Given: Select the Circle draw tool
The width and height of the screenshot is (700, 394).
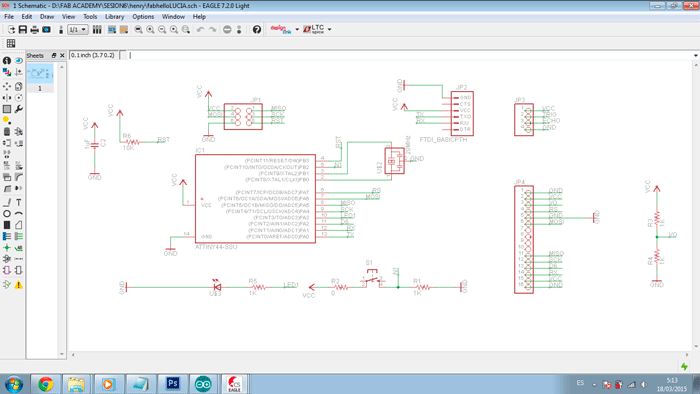Looking at the screenshot, I should point(7,214).
